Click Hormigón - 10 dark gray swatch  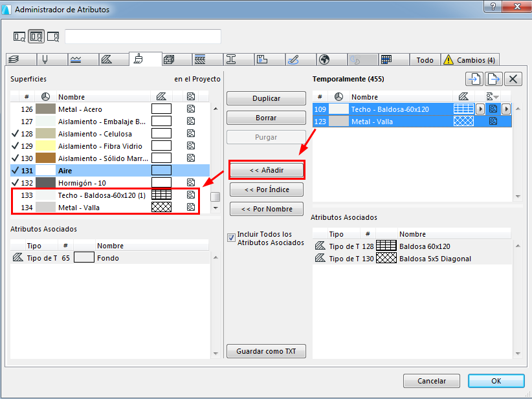click(x=45, y=182)
